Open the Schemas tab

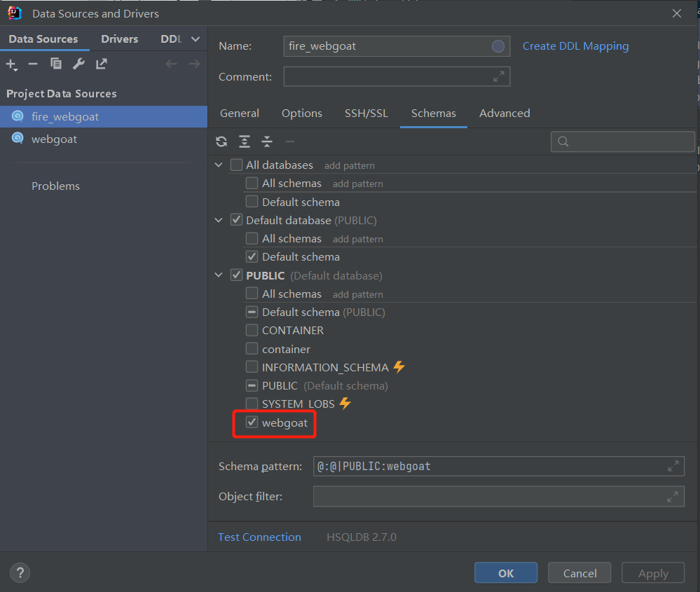pyautogui.click(x=434, y=113)
